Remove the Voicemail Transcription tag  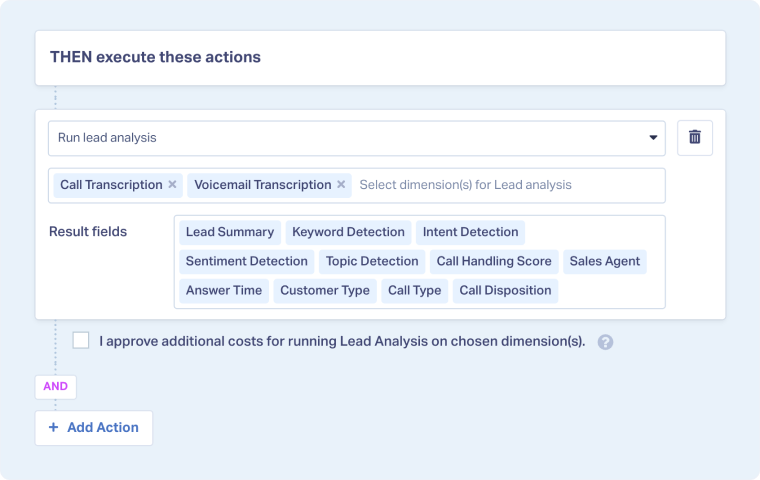(x=341, y=185)
